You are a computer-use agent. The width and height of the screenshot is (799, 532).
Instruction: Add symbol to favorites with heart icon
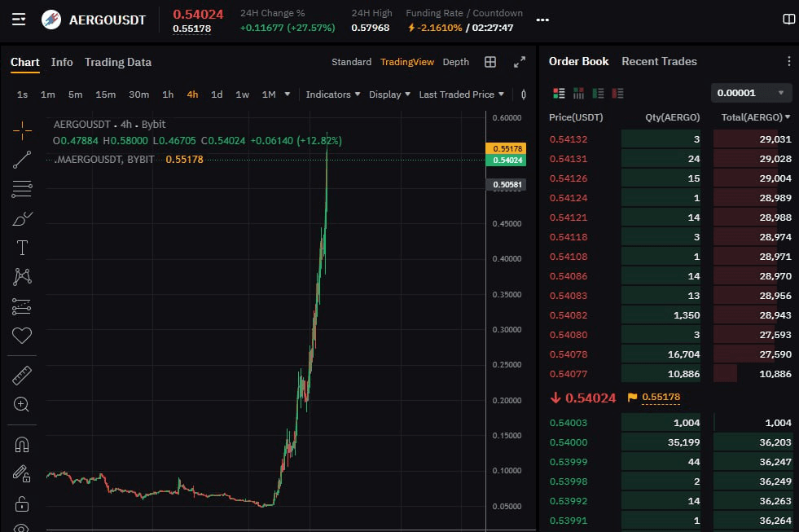coord(22,335)
